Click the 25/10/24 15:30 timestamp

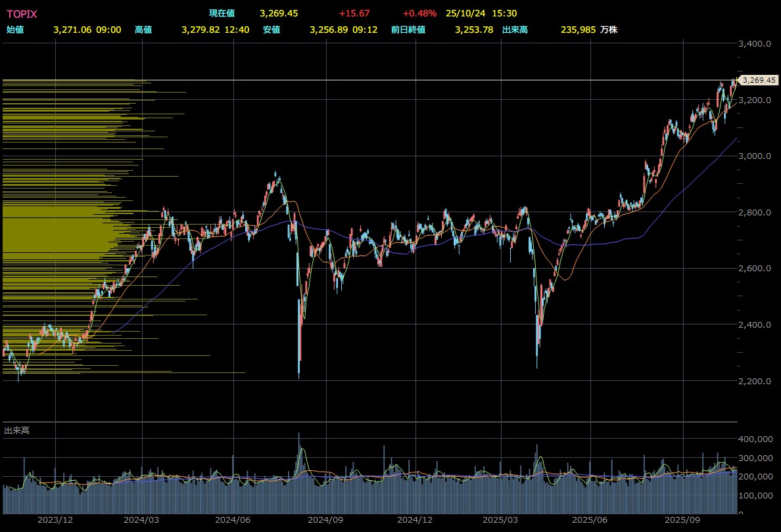tap(481, 13)
